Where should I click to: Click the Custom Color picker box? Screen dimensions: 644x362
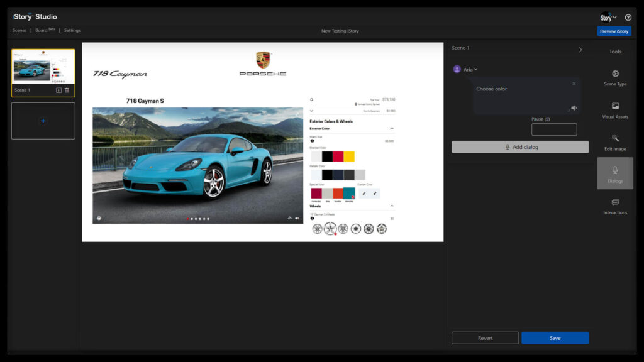click(369, 194)
